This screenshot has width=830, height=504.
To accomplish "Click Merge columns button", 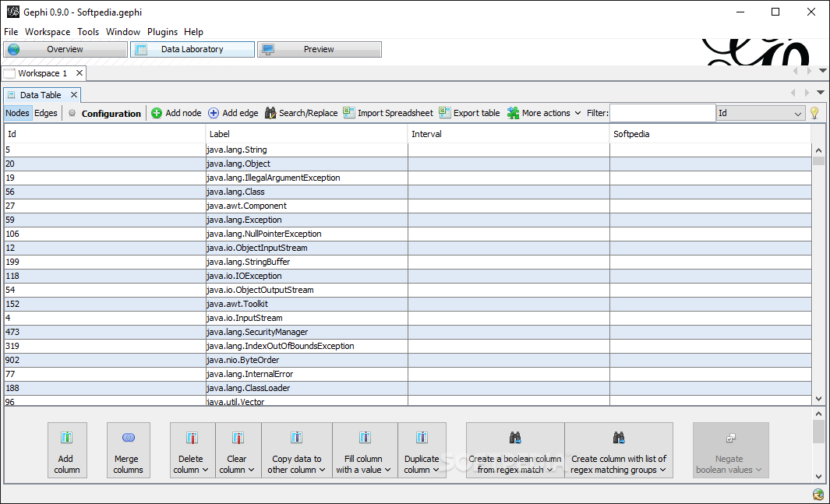I will tap(128, 450).
